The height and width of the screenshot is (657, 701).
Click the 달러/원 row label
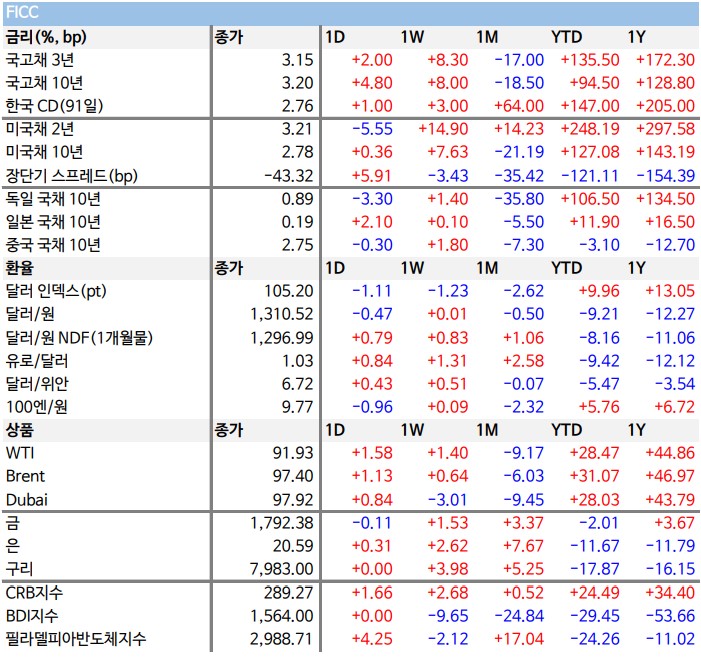30,314
